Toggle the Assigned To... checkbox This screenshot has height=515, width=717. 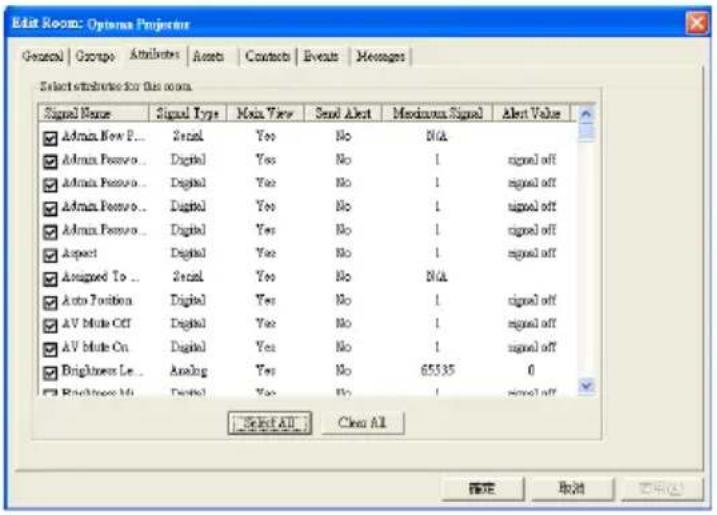50,279
